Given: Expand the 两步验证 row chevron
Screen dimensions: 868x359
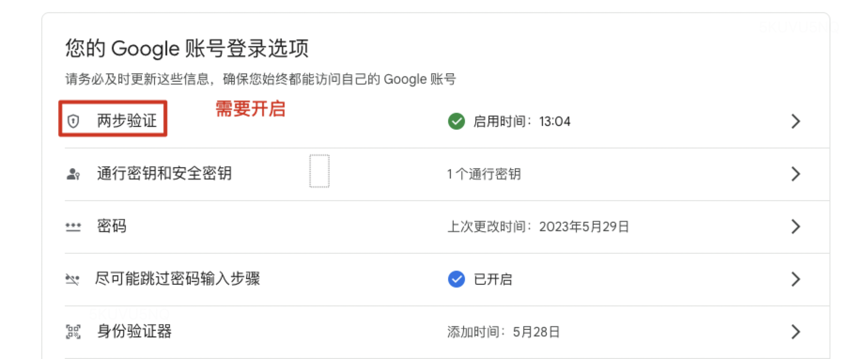Looking at the screenshot, I should (795, 121).
